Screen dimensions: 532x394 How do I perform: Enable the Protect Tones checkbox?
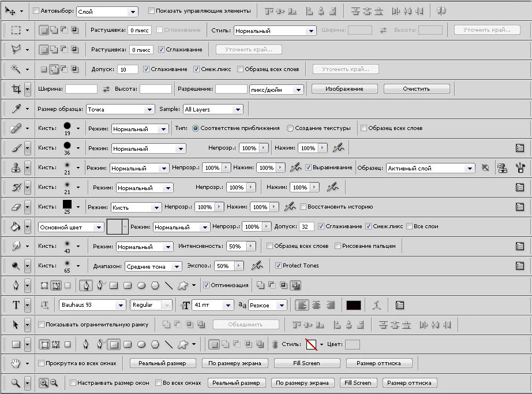coord(279,265)
